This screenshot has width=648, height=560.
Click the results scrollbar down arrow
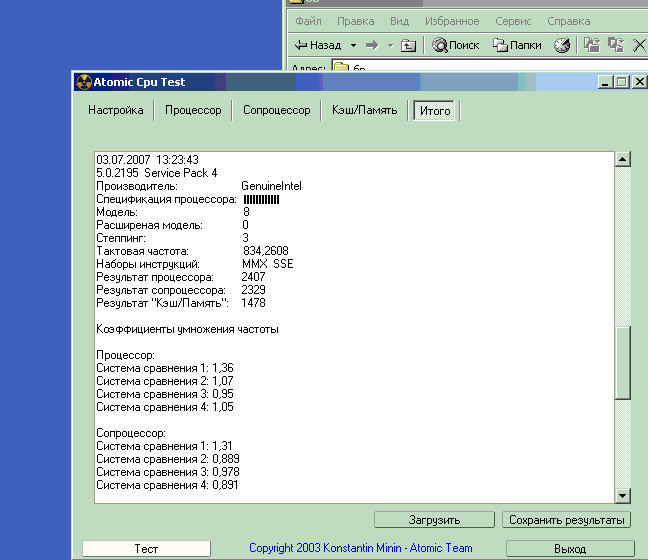tap(622, 495)
